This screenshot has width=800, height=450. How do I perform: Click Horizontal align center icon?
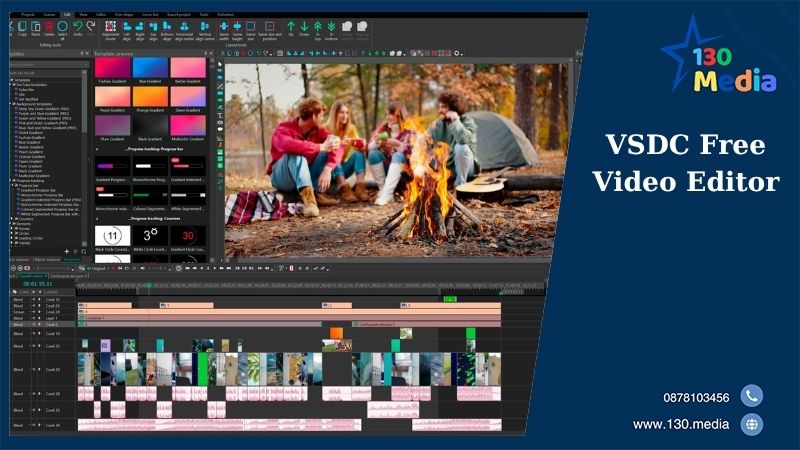185,26
